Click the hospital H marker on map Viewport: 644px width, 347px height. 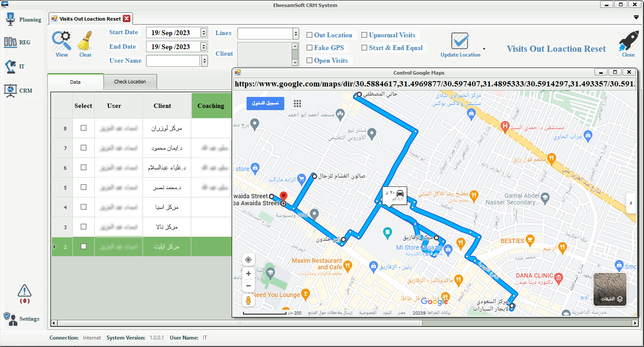[x=505, y=127]
